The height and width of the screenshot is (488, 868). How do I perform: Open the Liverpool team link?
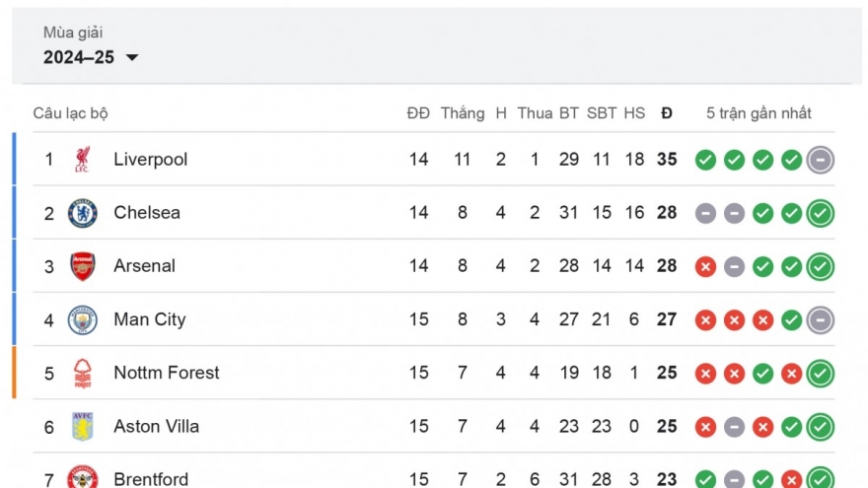[x=150, y=160]
